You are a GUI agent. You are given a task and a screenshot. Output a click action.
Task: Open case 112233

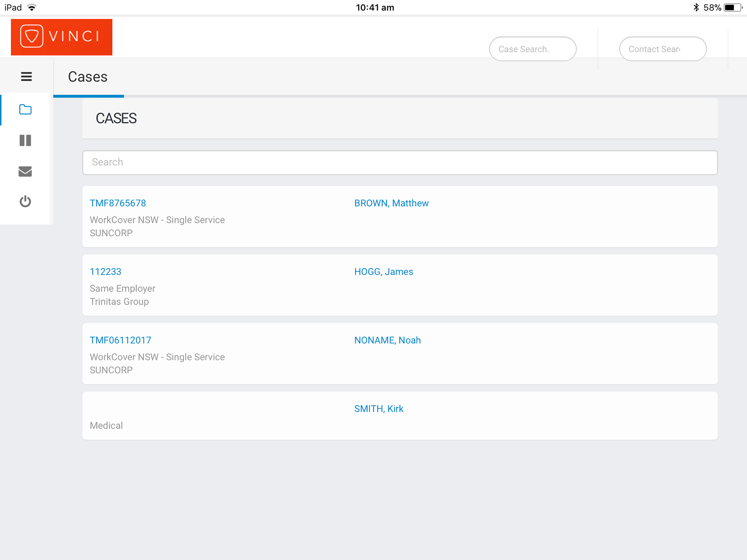(105, 272)
